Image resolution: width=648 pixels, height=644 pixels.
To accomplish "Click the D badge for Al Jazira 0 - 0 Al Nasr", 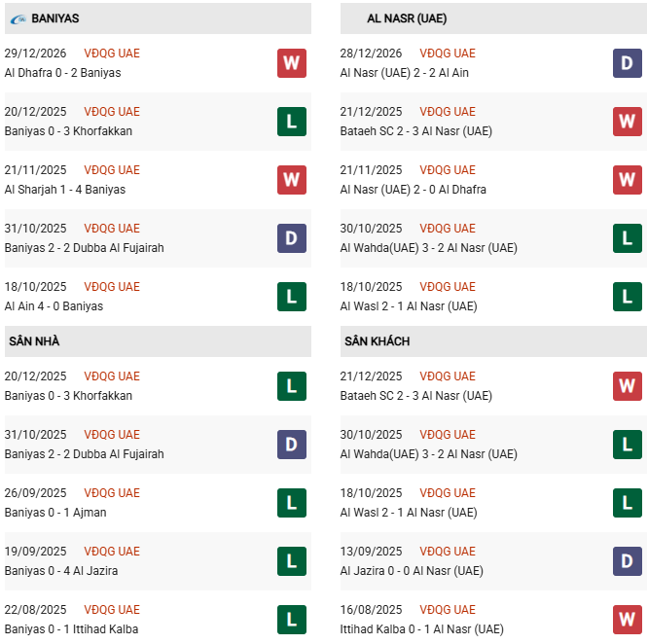I will click(627, 561).
